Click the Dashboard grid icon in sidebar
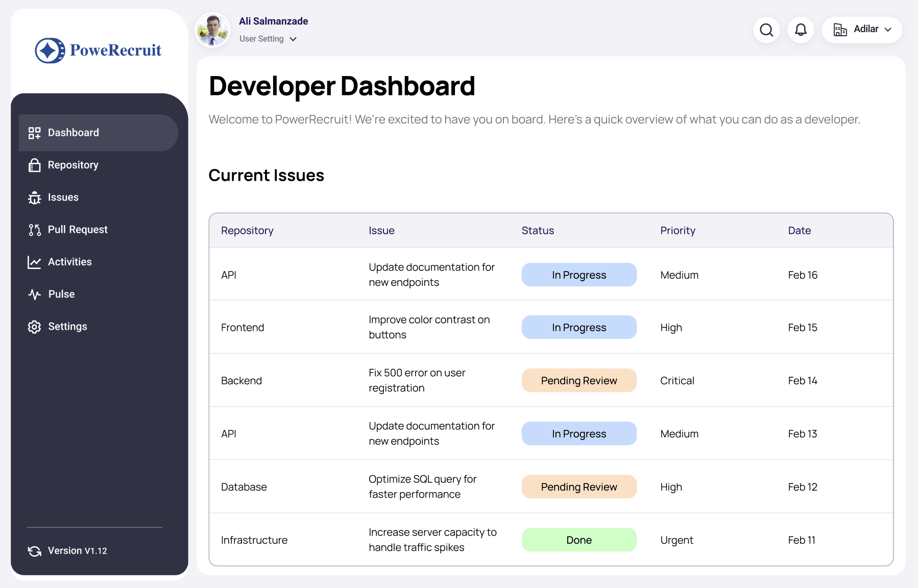This screenshot has width=918, height=588. 34,133
